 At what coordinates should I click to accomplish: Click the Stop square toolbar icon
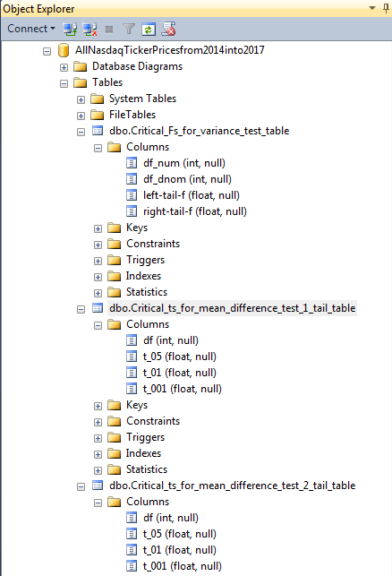click(x=109, y=29)
